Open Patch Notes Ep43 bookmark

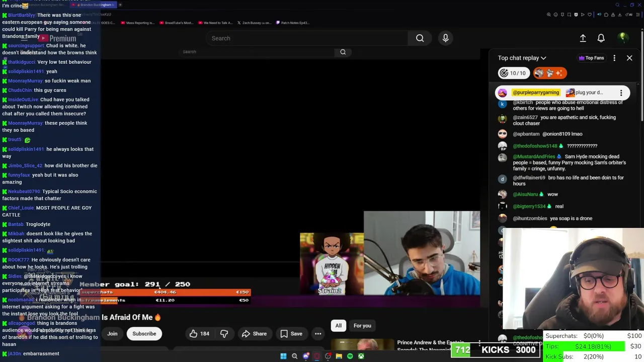pyautogui.click(x=292, y=23)
